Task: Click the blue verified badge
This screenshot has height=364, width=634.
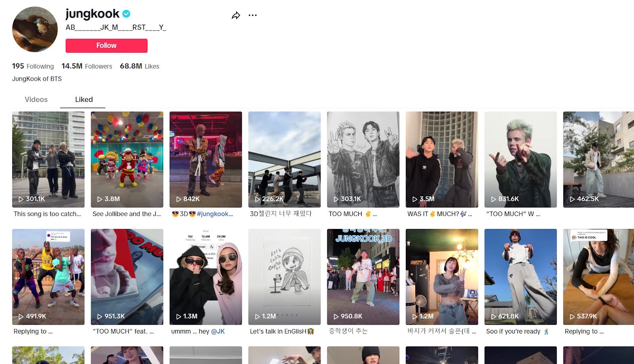Action: tap(126, 14)
